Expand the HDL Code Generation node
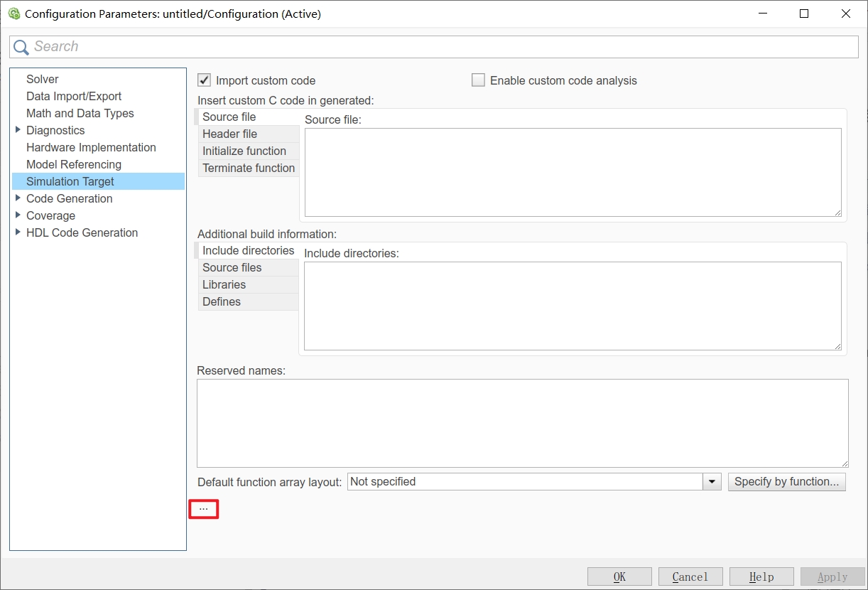 [x=17, y=232]
